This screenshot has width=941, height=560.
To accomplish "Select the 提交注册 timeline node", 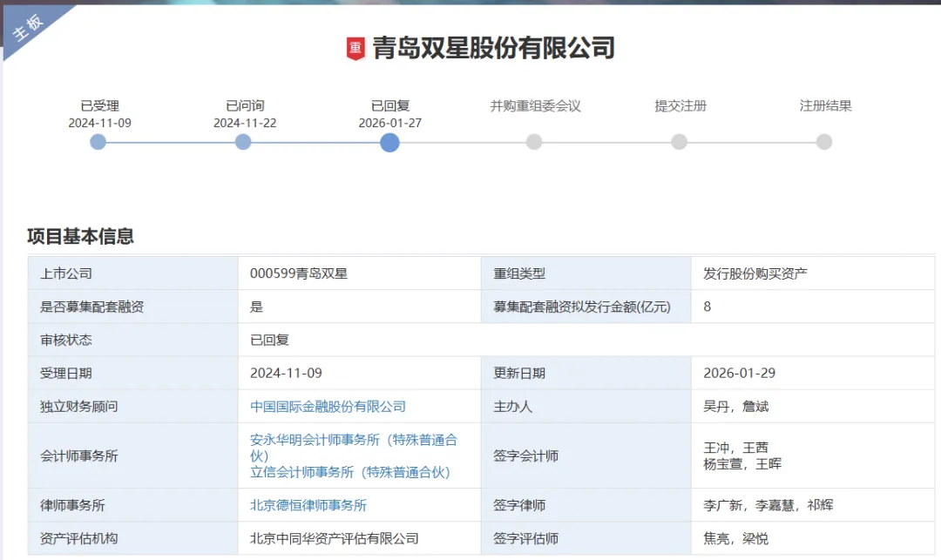I will point(680,142).
